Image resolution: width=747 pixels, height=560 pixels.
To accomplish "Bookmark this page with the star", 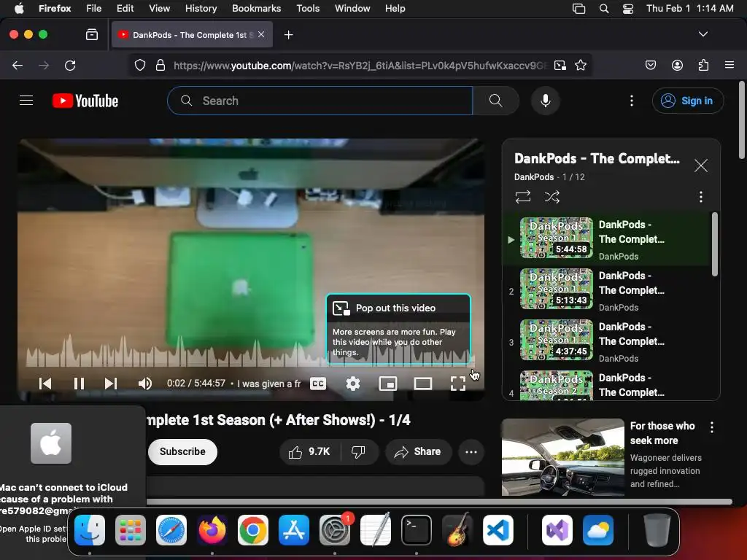I will point(580,65).
